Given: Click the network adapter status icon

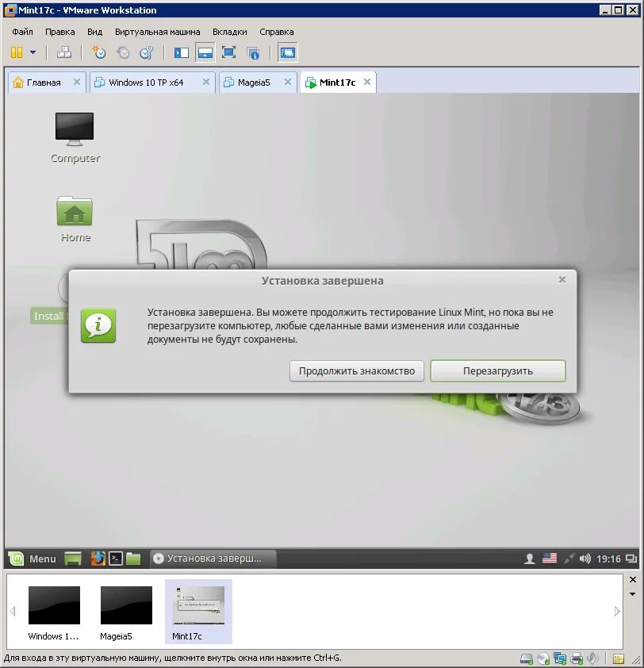Looking at the screenshot, I should coord(560,658).
